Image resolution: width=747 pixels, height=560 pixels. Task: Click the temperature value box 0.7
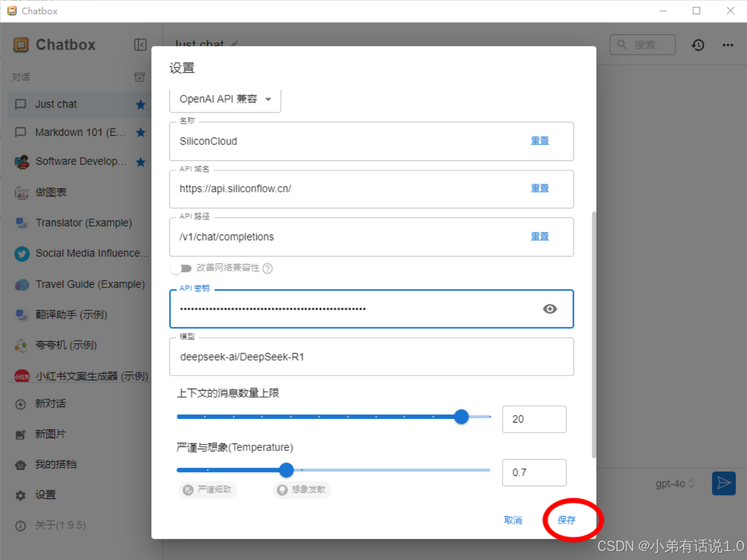[534, 473]
